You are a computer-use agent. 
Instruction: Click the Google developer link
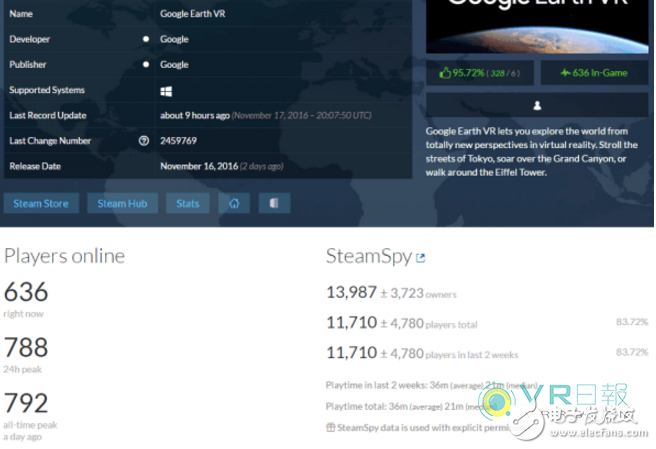coord(174,39)
